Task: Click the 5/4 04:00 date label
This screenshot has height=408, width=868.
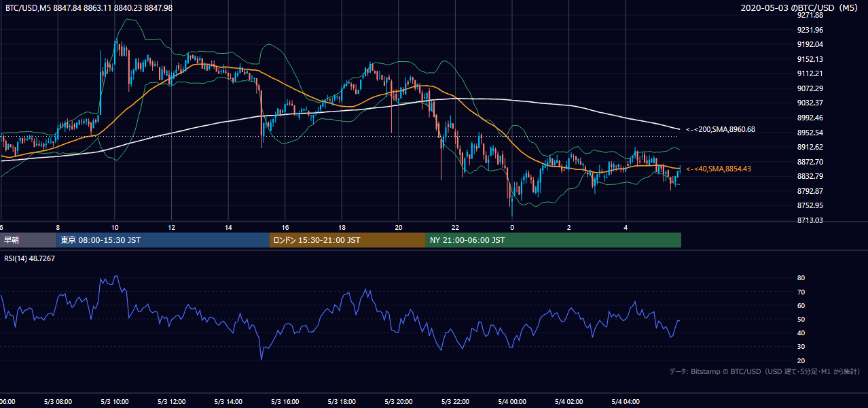Action: tap(626, 402)
